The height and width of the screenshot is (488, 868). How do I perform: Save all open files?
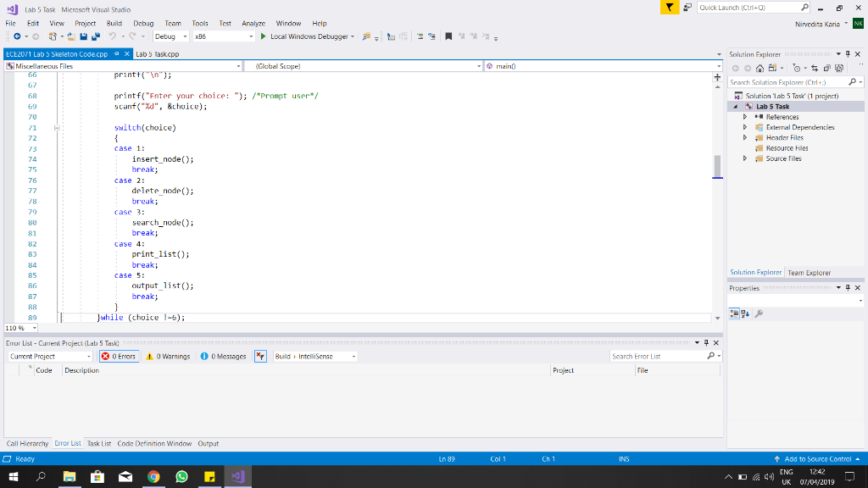click(x=94, y=37)
